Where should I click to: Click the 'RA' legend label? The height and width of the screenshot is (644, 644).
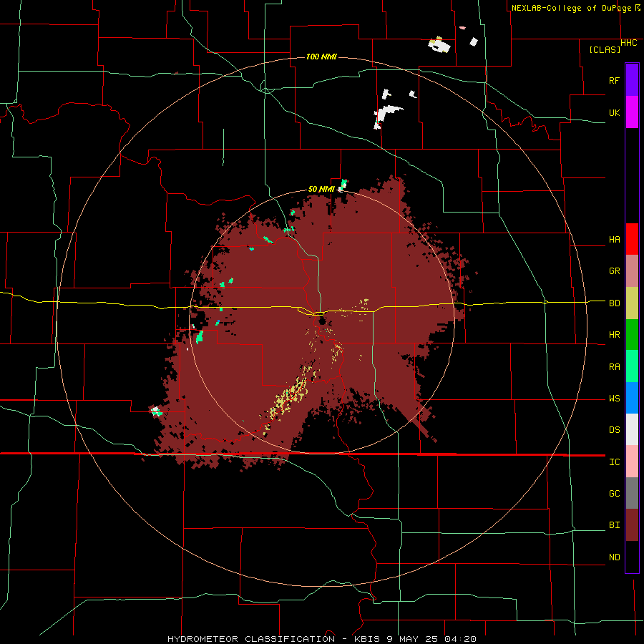tap(614, 367)
